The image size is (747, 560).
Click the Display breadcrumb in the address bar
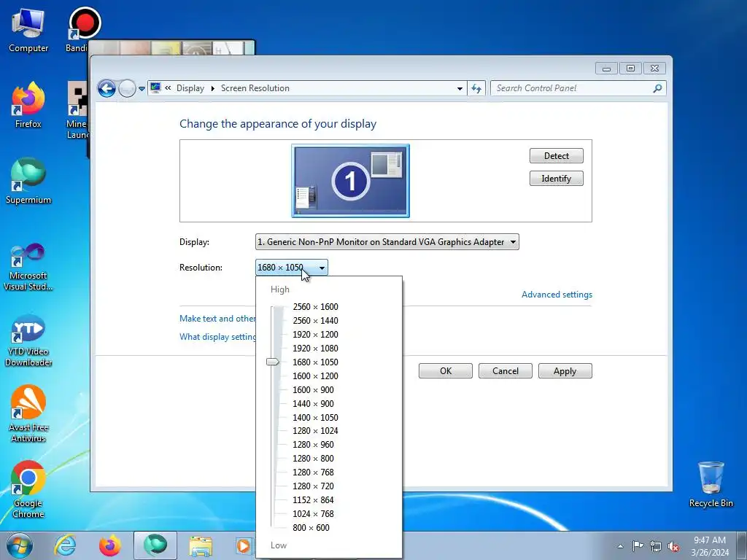coord(190,88)
